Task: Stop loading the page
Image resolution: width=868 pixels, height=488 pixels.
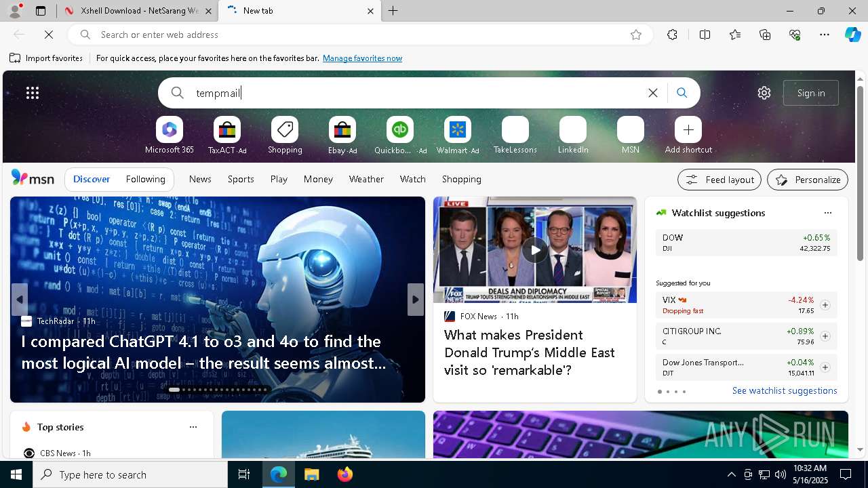Action: [x=49, y=35]
